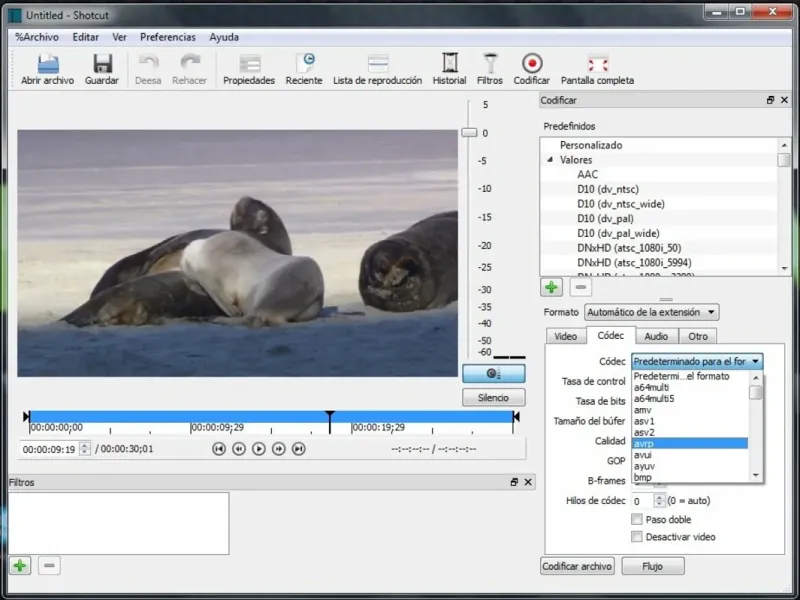800x600 pixels.
Task: Toggle the Silencio mute button
Action: (x=493, y=397)
